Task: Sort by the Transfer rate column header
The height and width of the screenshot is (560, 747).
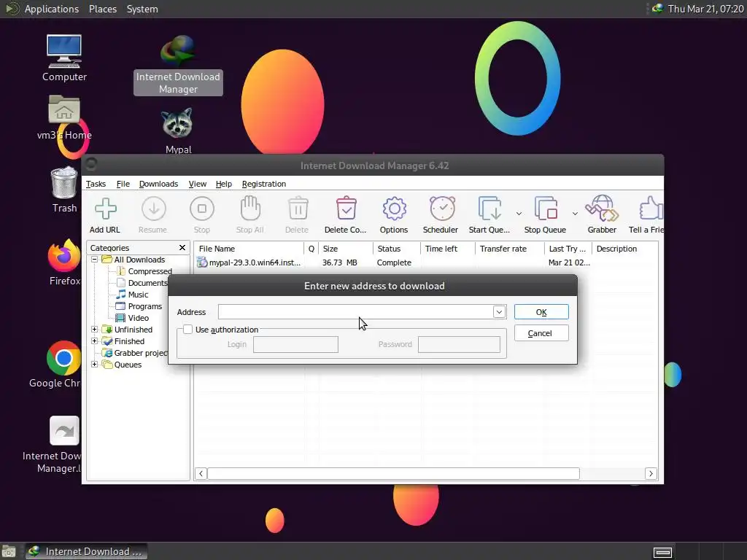Action: pyautogui.click(x=509, y=249)
